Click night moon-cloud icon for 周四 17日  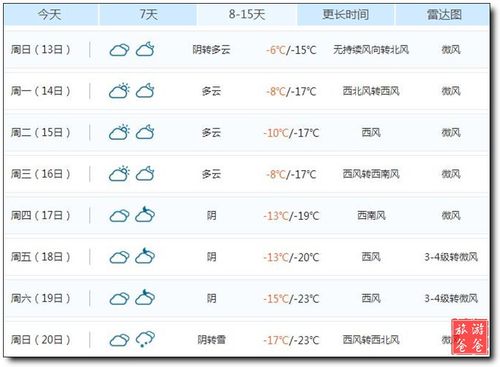point(145,214)
